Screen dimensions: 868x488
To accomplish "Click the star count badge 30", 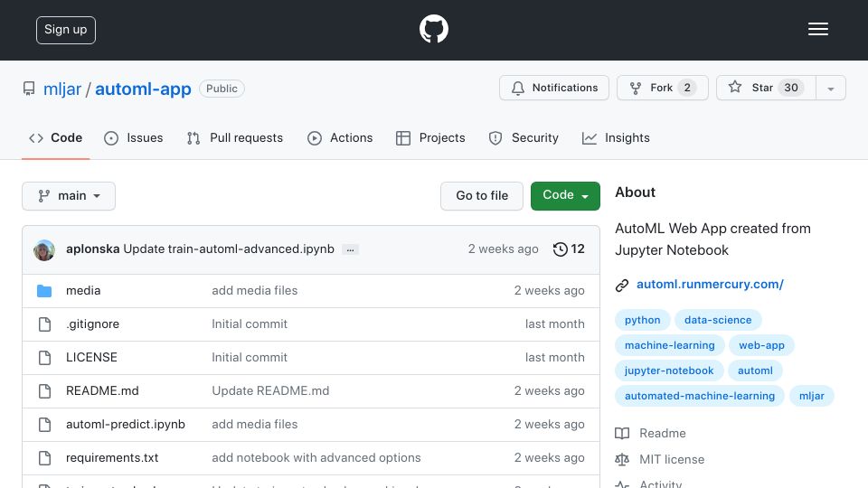I will coord(791,88).
